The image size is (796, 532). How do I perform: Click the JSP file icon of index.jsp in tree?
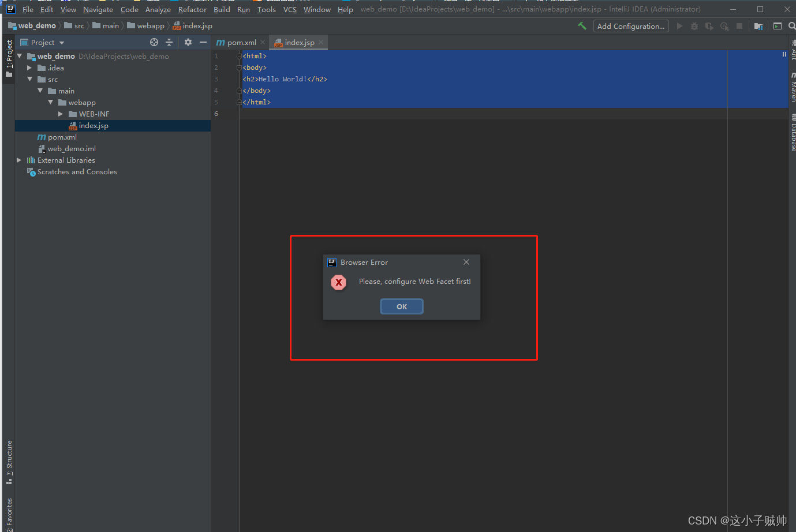click(73, 126)
